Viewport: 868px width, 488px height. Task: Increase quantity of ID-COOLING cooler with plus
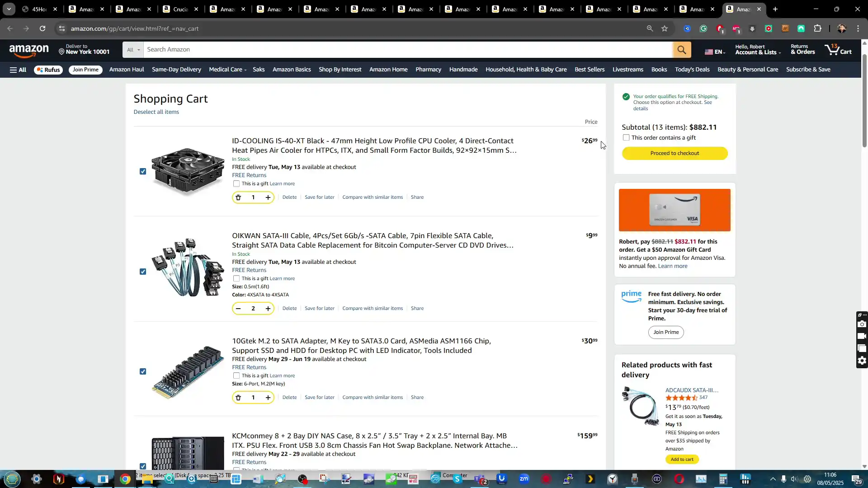(x=268, y=197)
